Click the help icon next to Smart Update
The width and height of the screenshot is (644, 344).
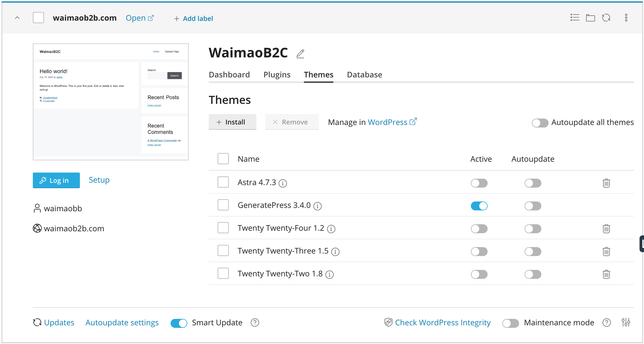click(x=255, y=322)
